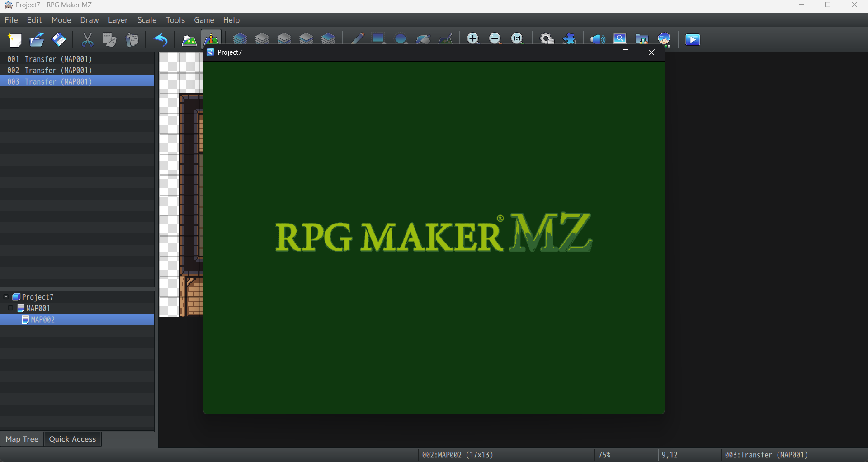Copy using the toolbar copy icon
868x462 pixels.
[109, 40]
